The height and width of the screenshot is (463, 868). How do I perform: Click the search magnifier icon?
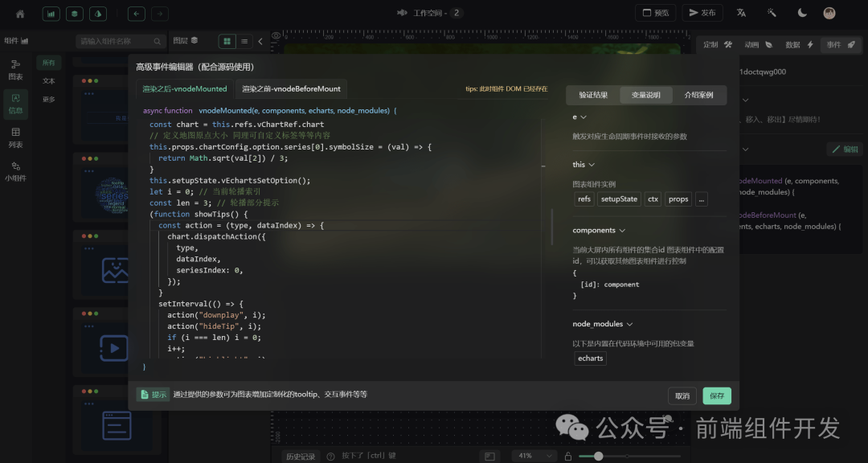158,42
